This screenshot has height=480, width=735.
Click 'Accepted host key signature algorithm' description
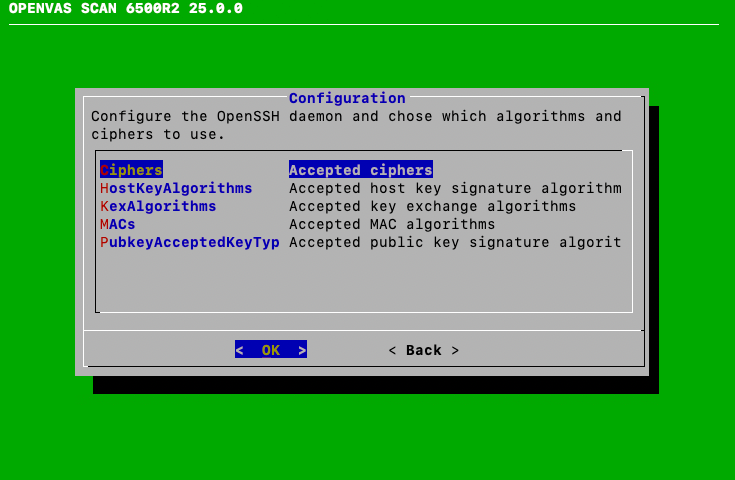(455, 188)
